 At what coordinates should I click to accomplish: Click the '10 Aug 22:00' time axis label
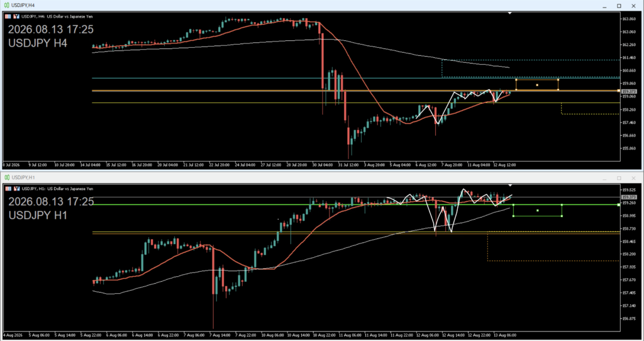pyautogui.click(x=323, y=335)
